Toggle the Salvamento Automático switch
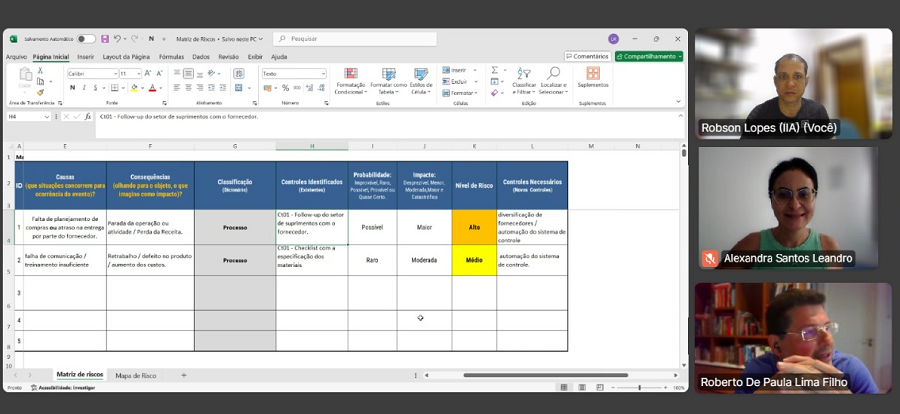Image resolution: width=900 pixels, height=414 pixels. point(86,39)
